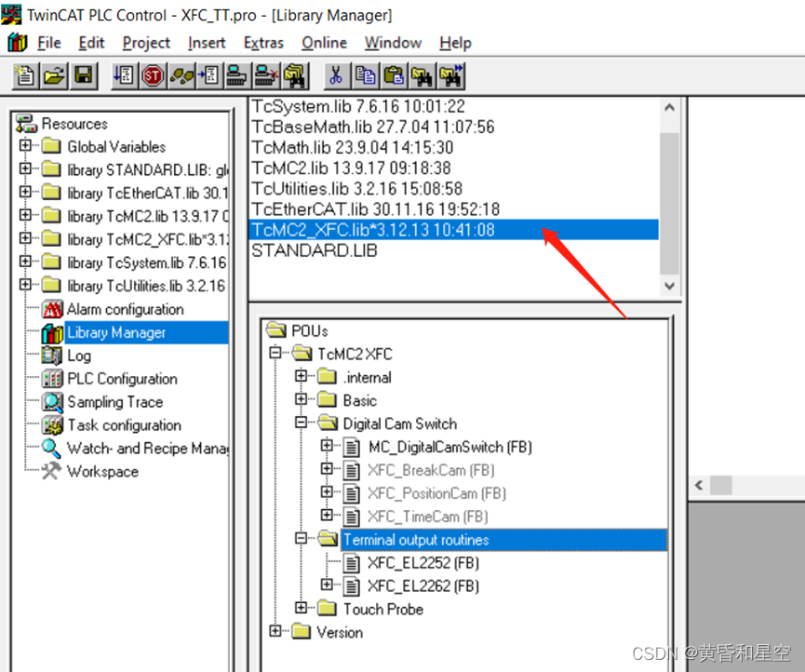
Task: Expand the .internal folder
Action: pyautogui.click(x=302, y=376)
